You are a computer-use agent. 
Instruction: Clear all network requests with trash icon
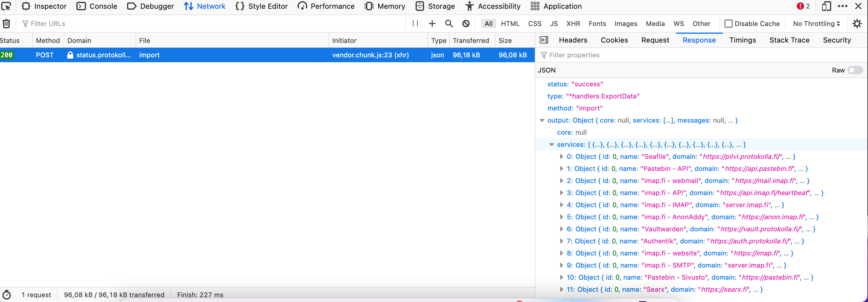tap(6, 23)
